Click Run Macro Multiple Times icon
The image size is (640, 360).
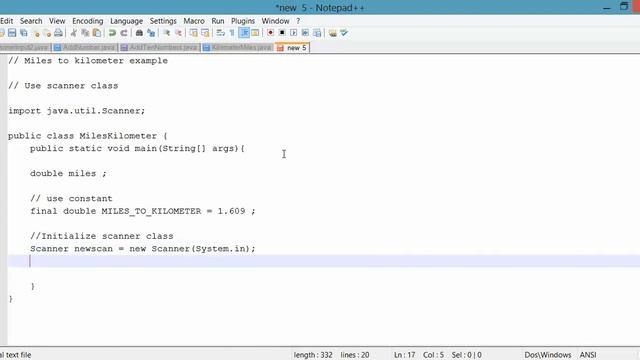(x=305, y=33)
